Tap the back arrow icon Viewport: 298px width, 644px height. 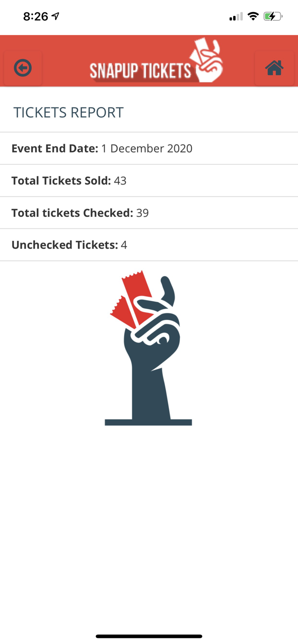[23, 67]
